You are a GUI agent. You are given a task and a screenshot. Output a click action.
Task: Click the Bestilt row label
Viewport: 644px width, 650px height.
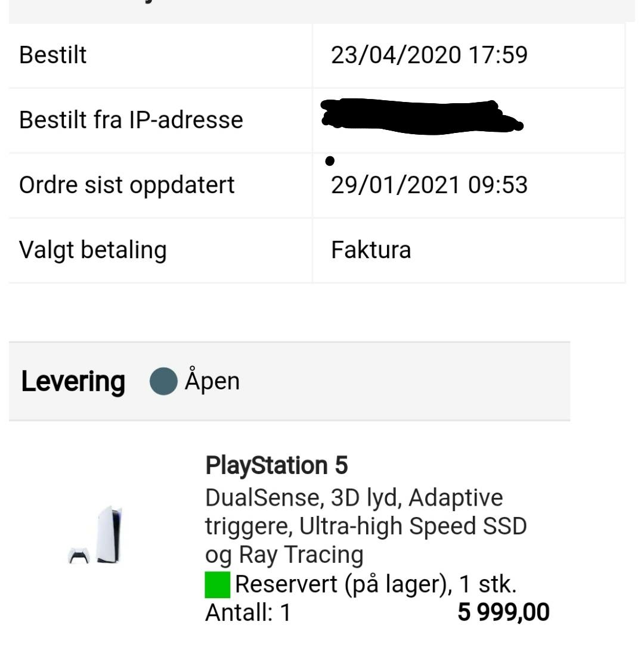coord(52,55)
